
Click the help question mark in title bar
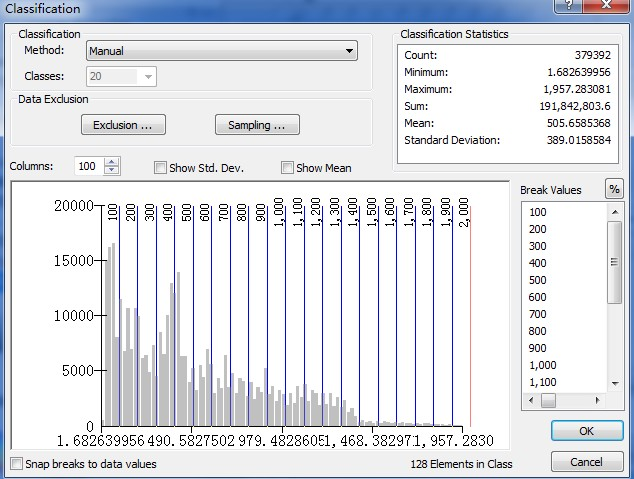pyautogui.click(x=570, y=7)
